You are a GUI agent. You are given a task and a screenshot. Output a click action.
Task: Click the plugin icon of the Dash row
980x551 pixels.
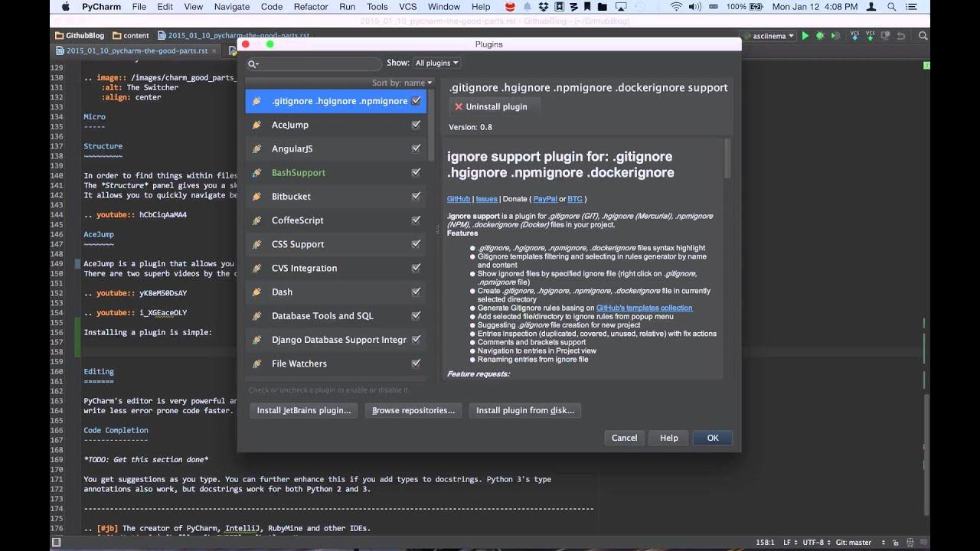(256, 292)
